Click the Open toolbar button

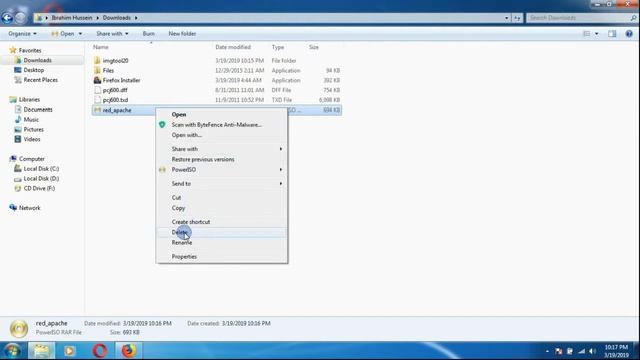click(63, 33)
